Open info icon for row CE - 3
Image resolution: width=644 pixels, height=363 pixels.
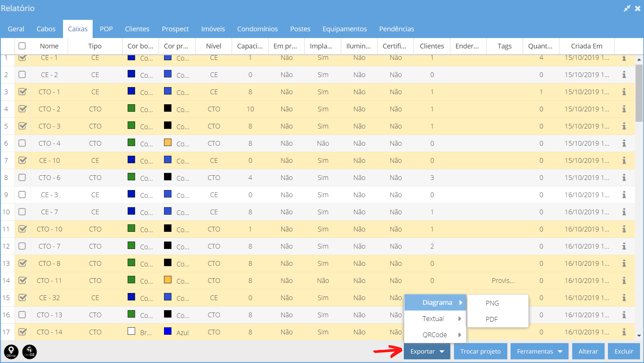click(624, 195)
